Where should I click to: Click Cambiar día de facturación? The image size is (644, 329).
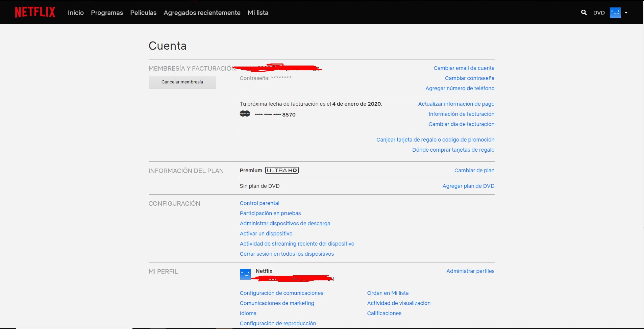(x=462, y=124)
